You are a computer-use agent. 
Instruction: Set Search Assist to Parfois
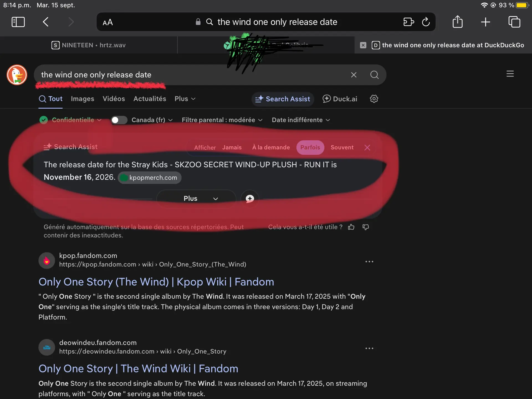pos(310,147)
